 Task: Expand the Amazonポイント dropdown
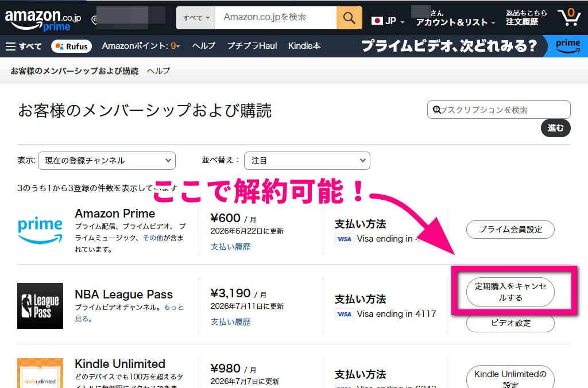click(x=141, y=46)
